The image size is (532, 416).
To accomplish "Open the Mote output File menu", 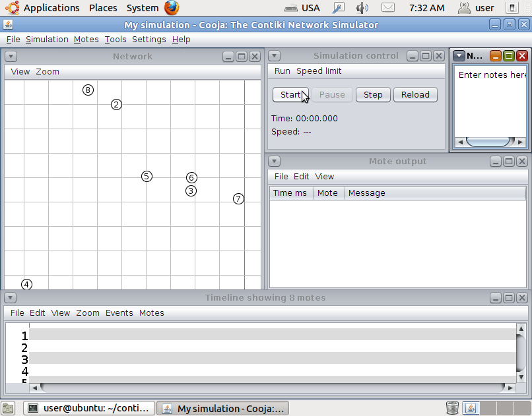I will click(x=281, y=177).
